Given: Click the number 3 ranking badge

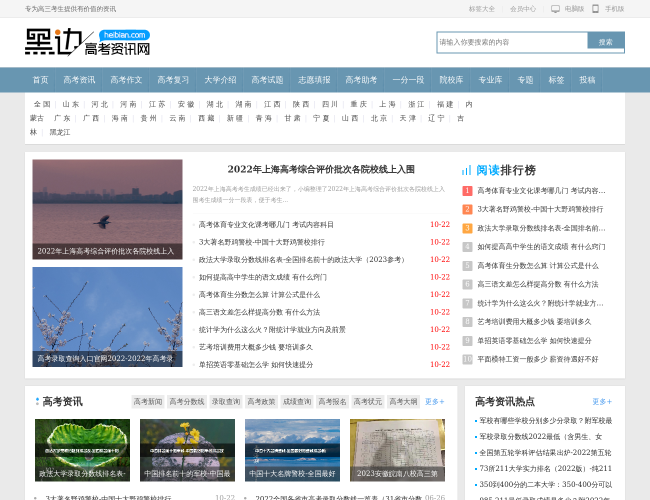Looking at the screenshot, I should pyautogui.click(x=467, y=228).
